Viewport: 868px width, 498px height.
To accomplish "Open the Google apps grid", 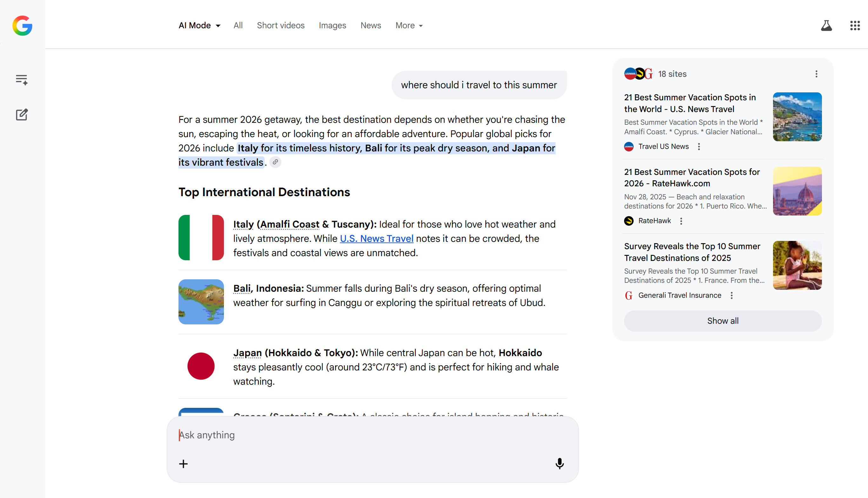I will (855, 26).
